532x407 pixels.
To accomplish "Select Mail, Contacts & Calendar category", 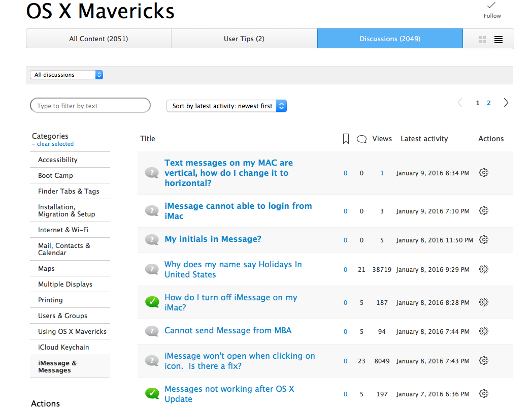I will coord(70,249).
